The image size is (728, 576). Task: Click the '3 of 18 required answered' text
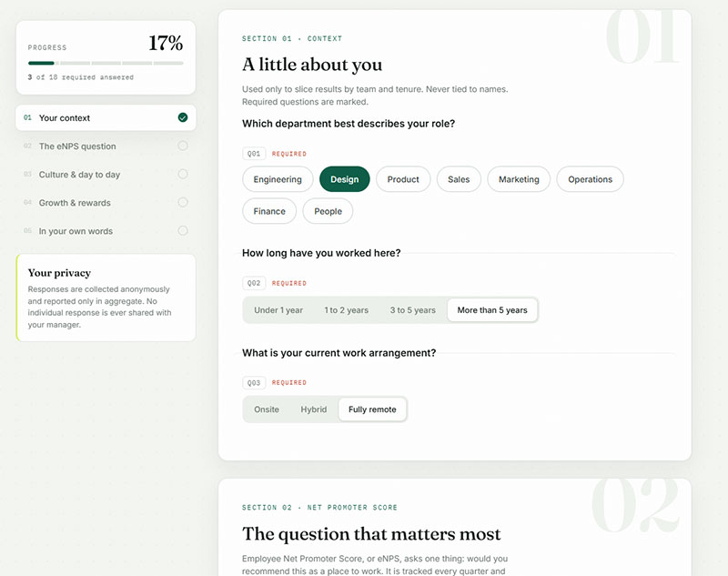(81, 77)
